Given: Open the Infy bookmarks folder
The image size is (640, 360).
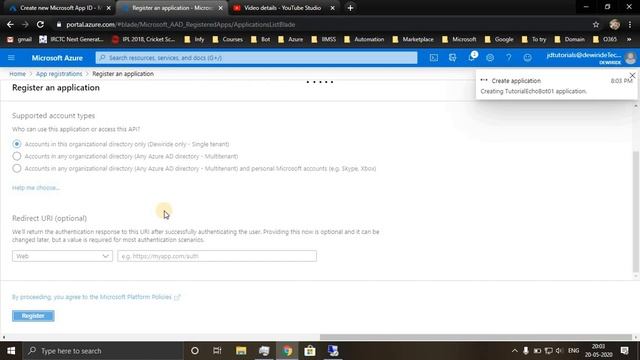Looking at the screenshot, I should (194, 40).
